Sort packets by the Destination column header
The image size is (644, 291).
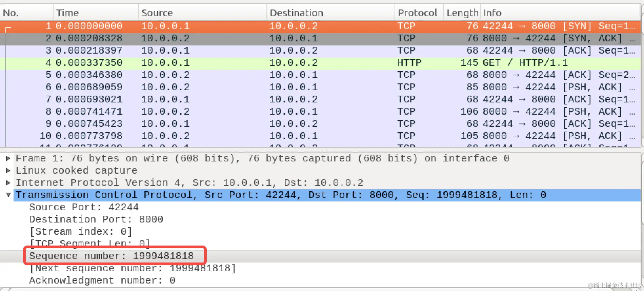click(x=331, y=13)
